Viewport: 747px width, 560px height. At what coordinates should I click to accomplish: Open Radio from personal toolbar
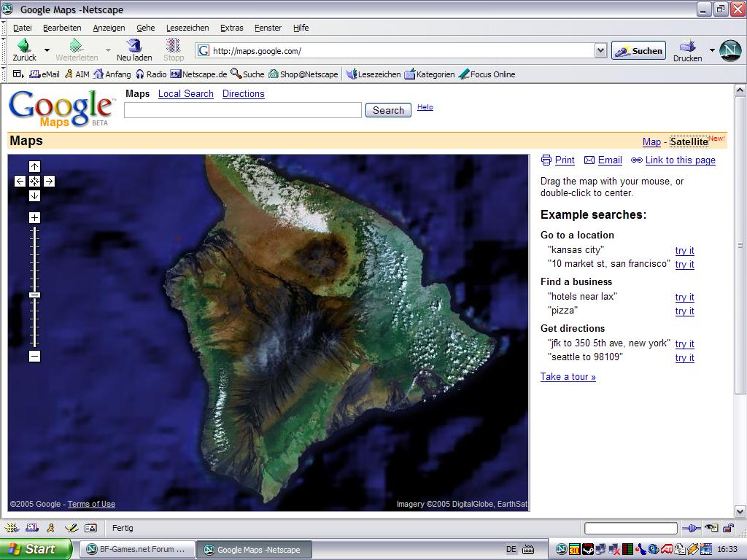151,74
